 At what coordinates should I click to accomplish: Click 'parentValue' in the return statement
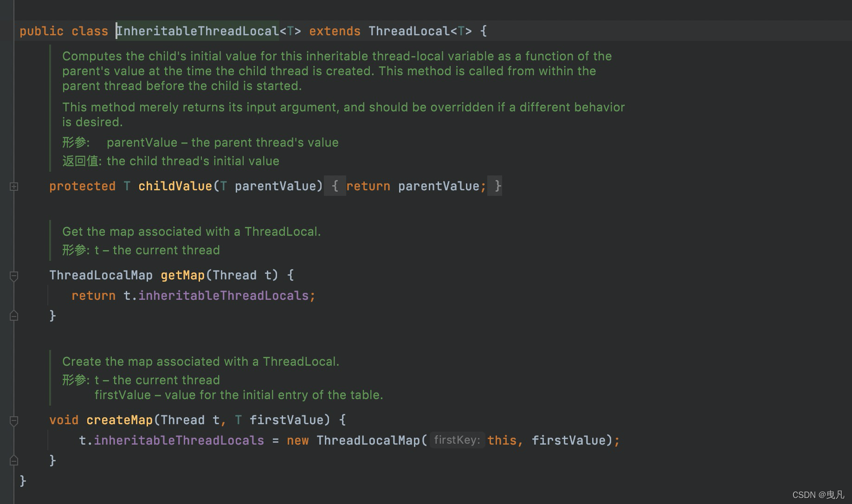pyautogui.click(x=439, y=186)
